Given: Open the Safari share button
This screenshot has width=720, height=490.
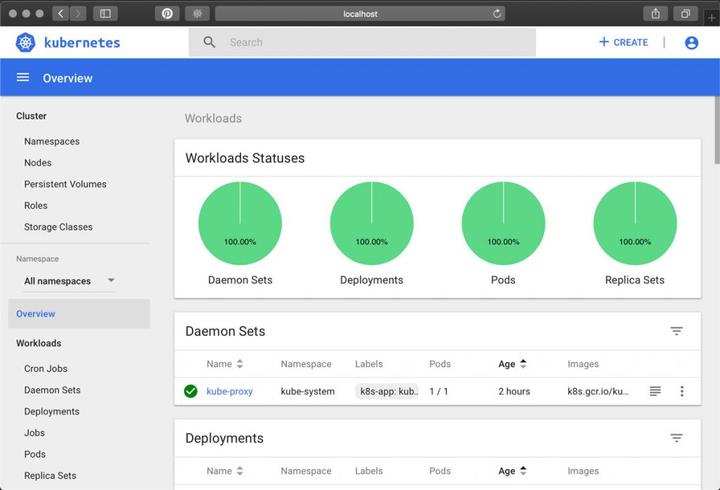Looking at the screenshot, I should pos(656,13).
